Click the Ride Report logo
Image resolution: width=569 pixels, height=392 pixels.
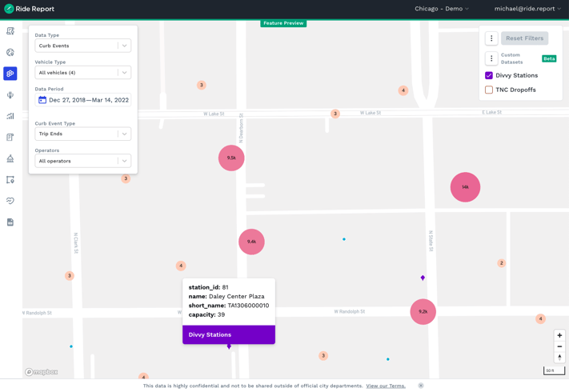30,9
